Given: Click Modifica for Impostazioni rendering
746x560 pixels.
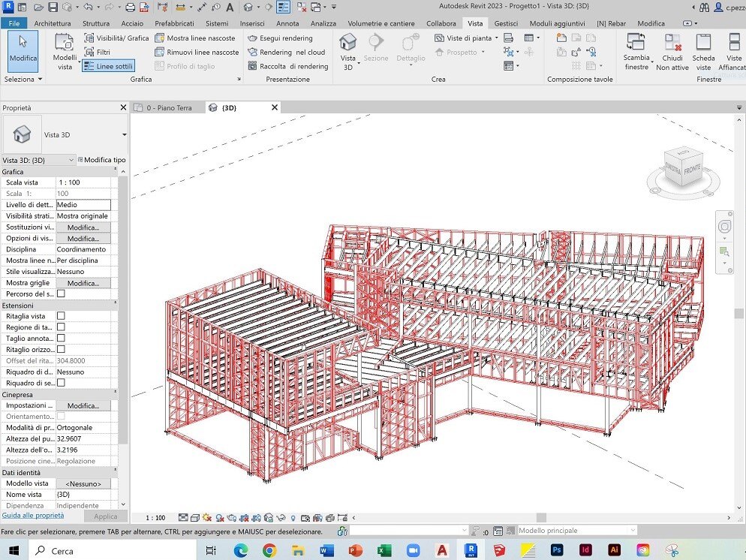Looking at the screenshot, I should tap(83, 406).
